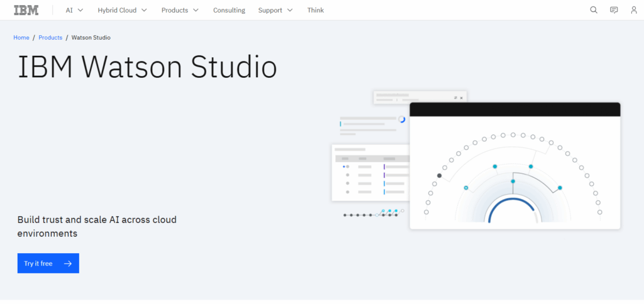Click the Watson Studio breadcrumb text
The image size is (644, 304).
[91, 37]
